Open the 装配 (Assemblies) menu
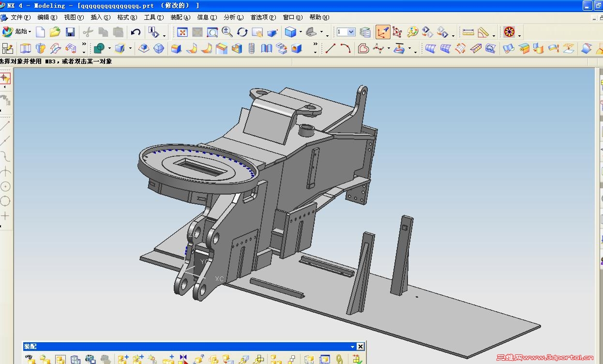 point(181,17)
